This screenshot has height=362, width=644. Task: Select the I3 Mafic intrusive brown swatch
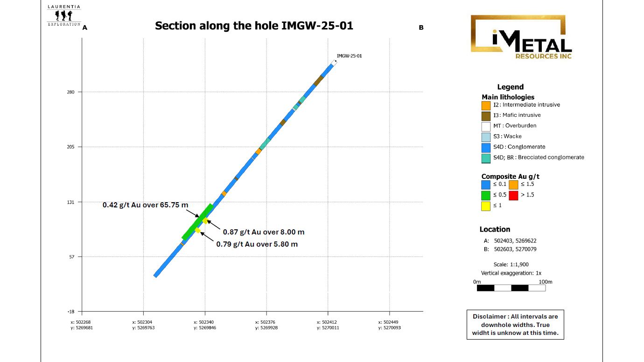coord(486,116)
